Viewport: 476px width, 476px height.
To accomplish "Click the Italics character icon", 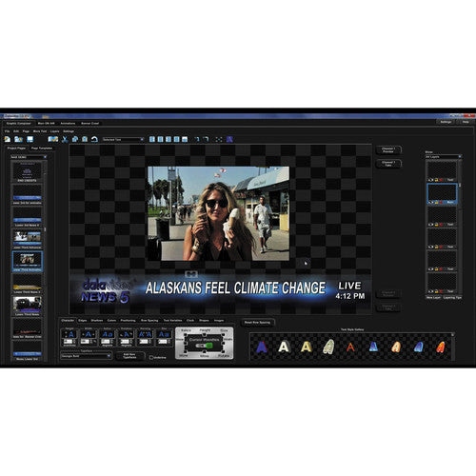I will pyautogui.click(x=108, y=334).
